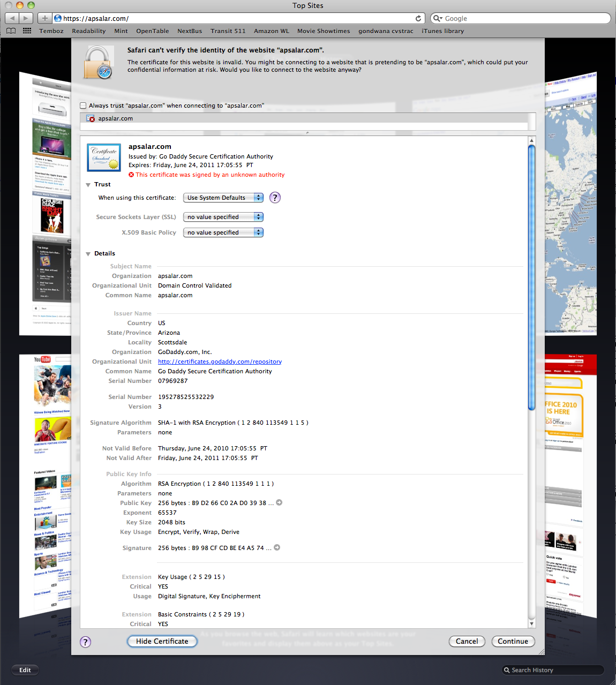Click the Hide Certificate button
616x685 pixels.
click(x=162, y=641)
